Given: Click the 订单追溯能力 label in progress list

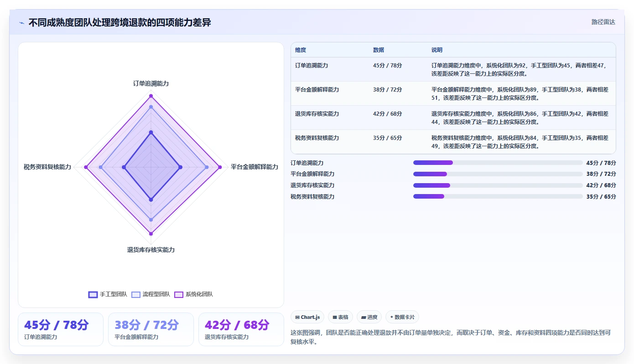Looking at the screenshot, I should click(x=307, y=163).
